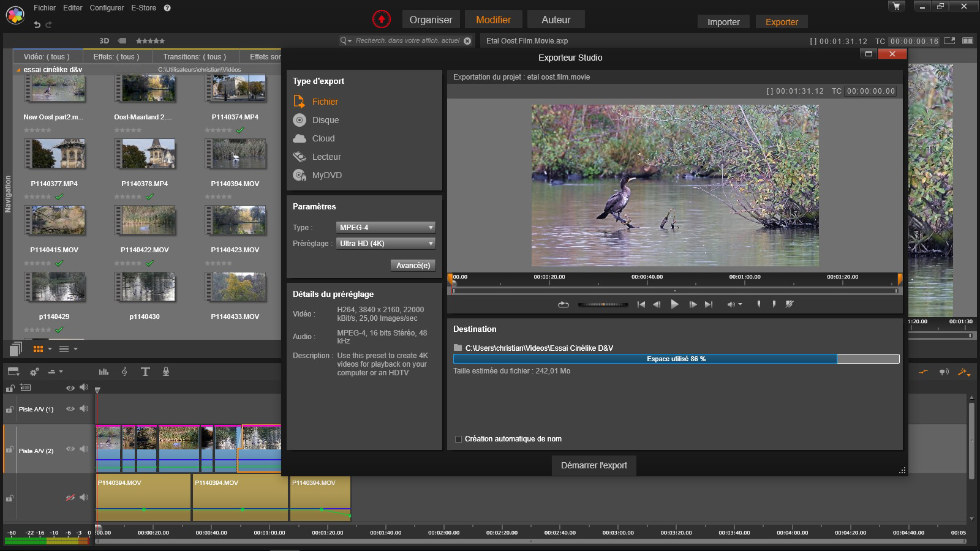This screenshot has height=551, width=980.
Task: Click the Avancé(e) button
Action: point(413,265)
